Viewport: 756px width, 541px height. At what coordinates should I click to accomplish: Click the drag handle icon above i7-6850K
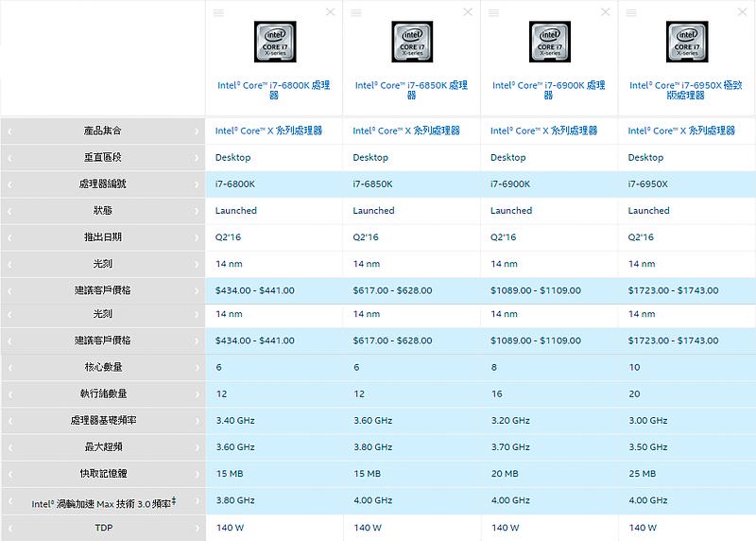356,12
